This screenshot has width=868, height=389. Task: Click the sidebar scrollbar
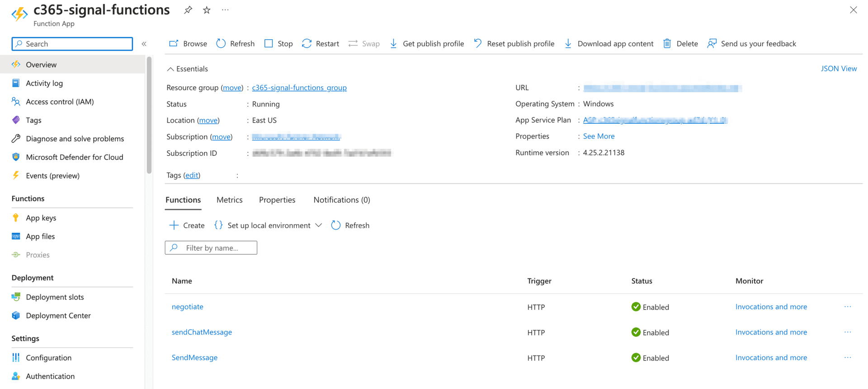(x=149, y=115)
